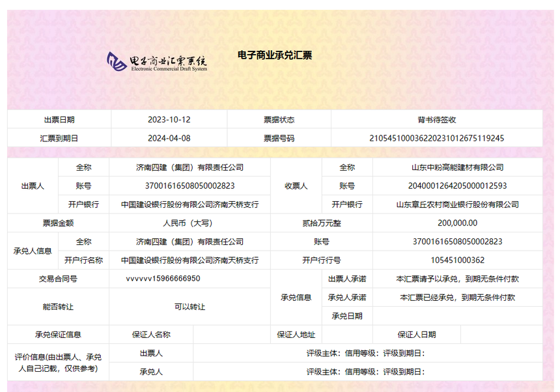Screen dimensions: 560x392
Task: Select the issue date 2023-10-12
Action: 169,120
